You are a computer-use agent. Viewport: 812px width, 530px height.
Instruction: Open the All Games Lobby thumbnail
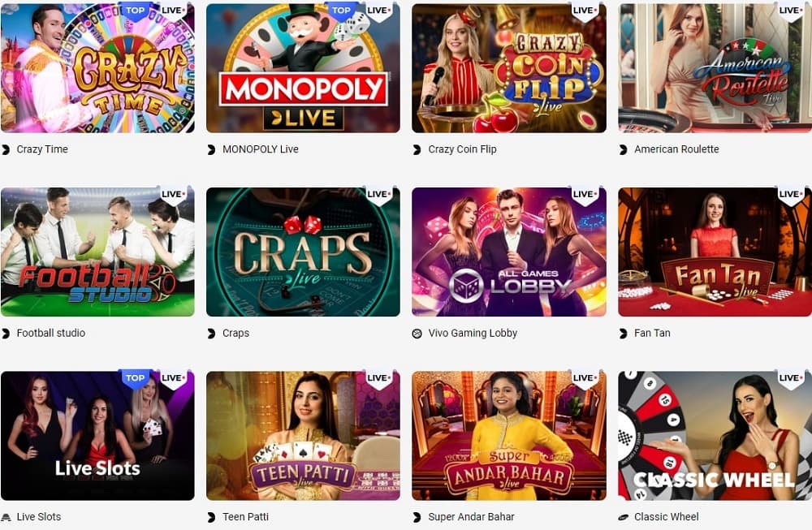(509, 252)
